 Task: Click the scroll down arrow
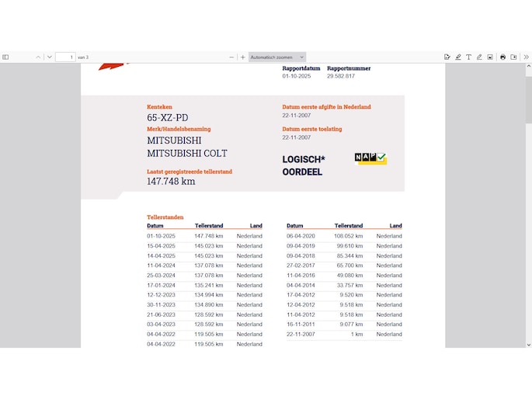pos(528,344)
